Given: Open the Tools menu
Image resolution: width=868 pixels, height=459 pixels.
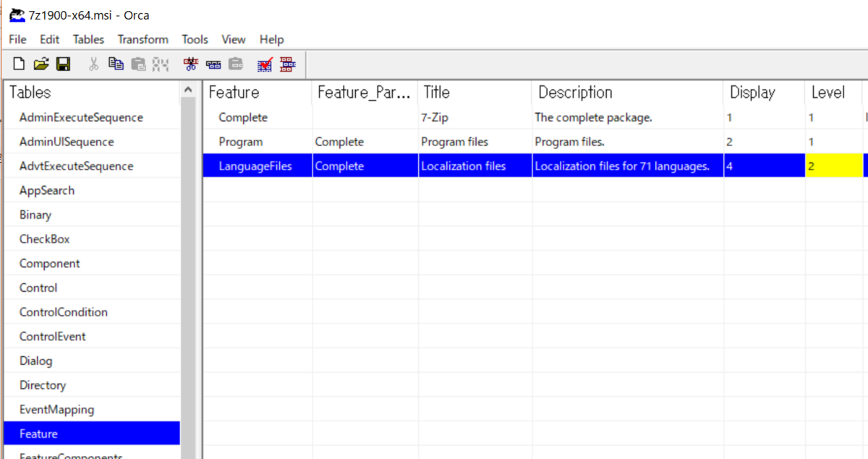Looking at the screenshot, I should (x=195, y=39).
